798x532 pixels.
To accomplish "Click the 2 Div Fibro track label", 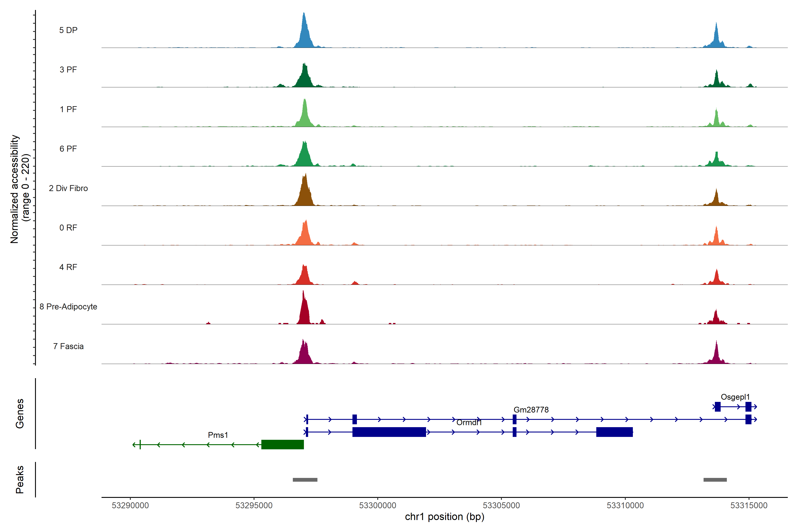I will [68, 188].
